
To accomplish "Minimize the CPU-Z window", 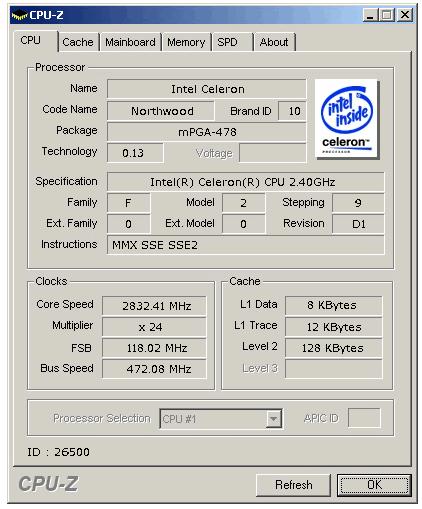I will tap(370, 15).
